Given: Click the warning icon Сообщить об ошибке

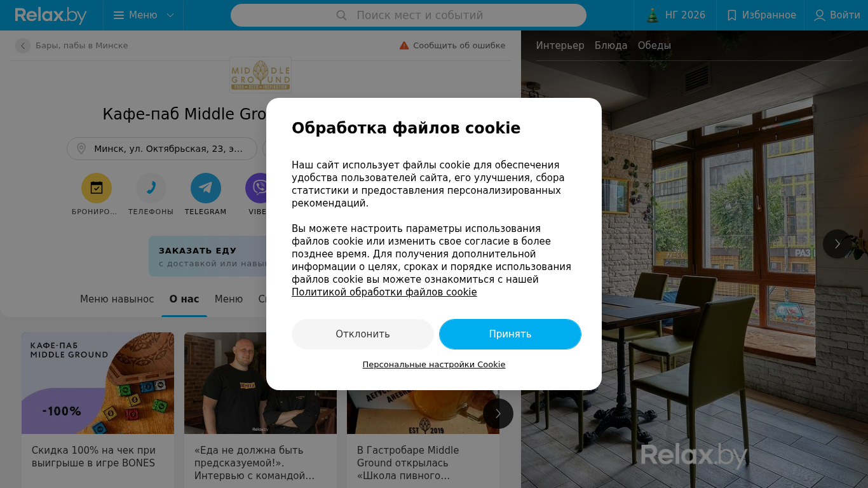Looking at the screenshot, I should (404, 46).
